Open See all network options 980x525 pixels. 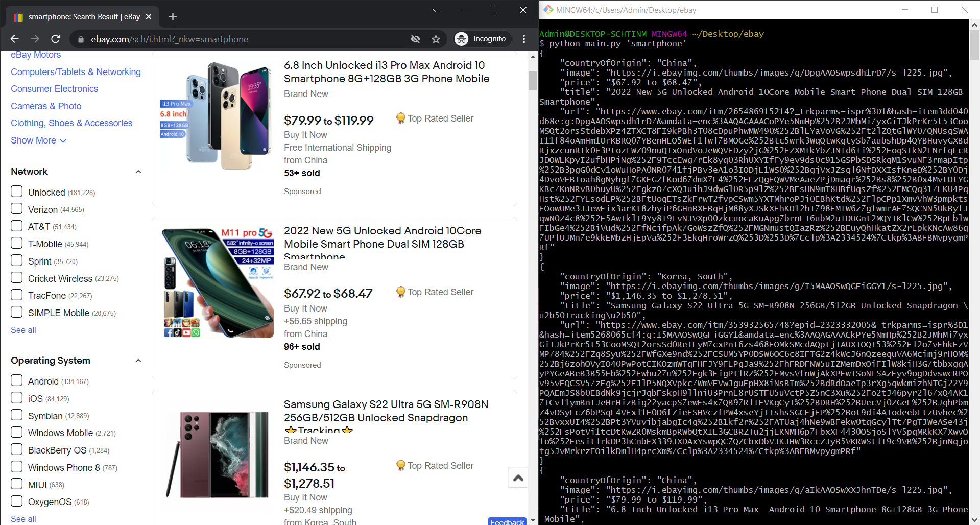point(23,330)
